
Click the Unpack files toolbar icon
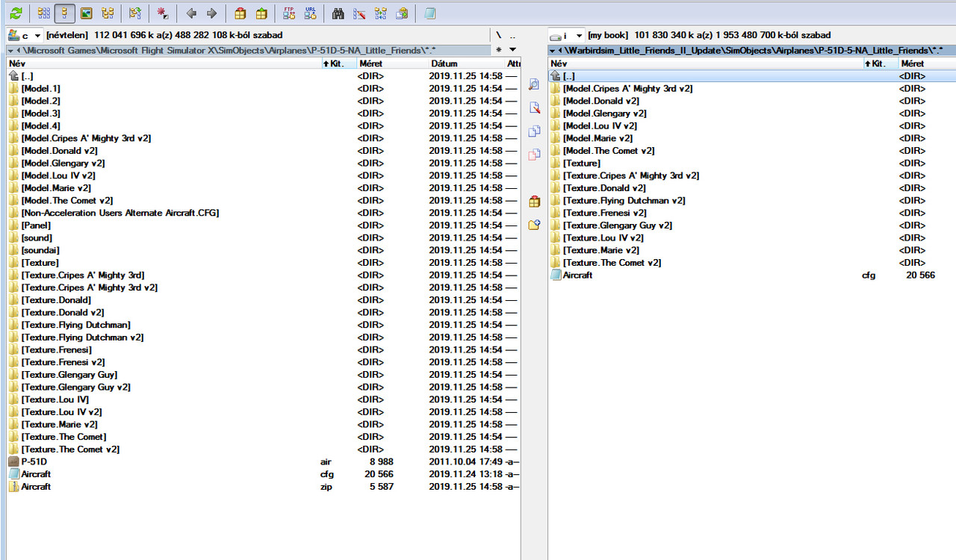[261, 13]
